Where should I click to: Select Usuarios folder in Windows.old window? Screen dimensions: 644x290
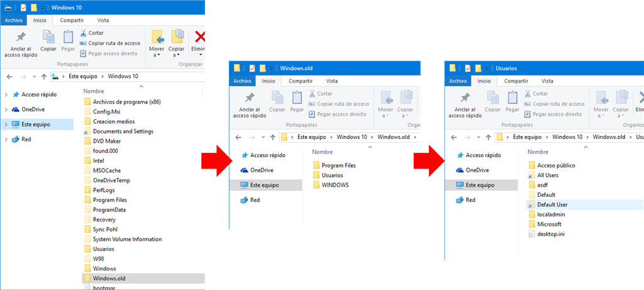tap(328, 176)
